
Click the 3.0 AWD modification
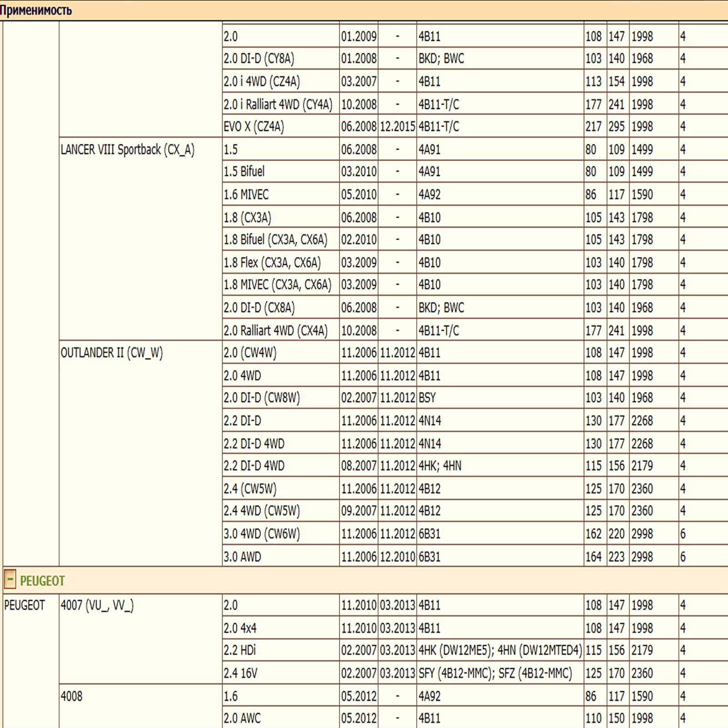(242, 557)
